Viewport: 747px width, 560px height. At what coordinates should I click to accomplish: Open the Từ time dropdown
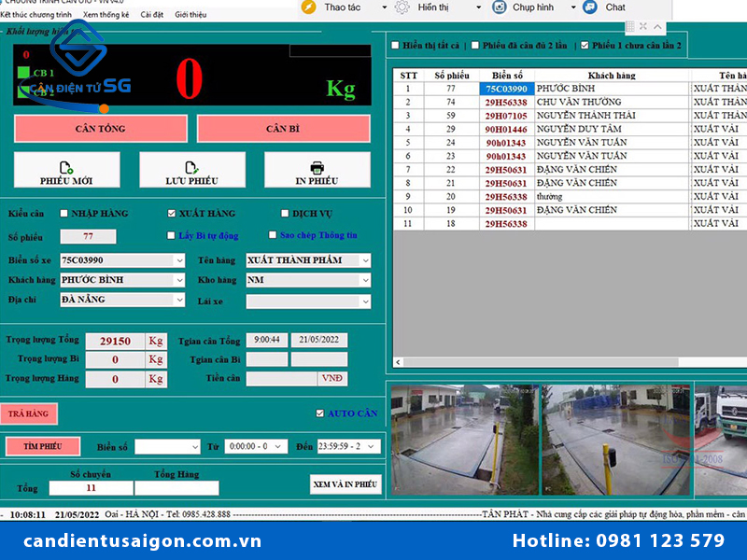click(x=278, y=447)
